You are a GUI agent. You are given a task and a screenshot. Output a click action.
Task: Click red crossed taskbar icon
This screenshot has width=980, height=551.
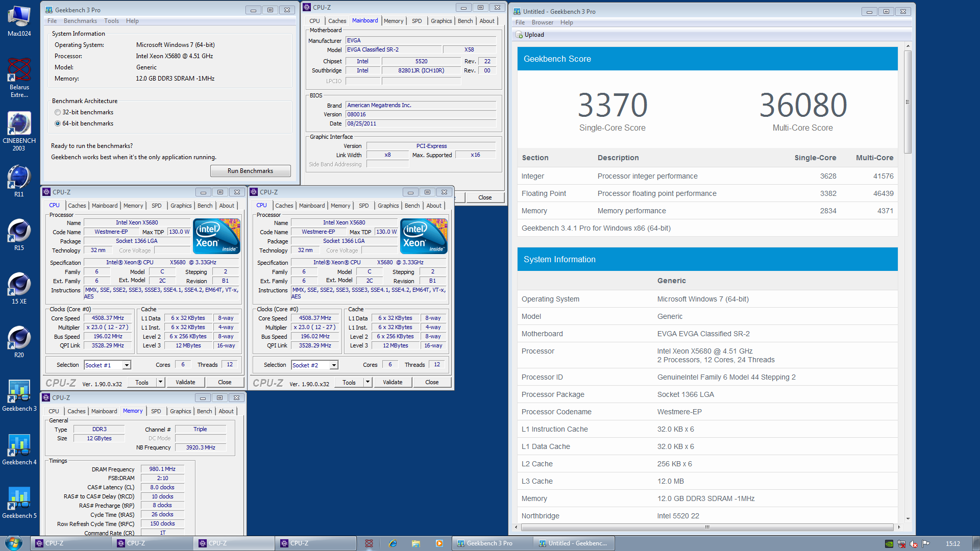pos(369,543)
